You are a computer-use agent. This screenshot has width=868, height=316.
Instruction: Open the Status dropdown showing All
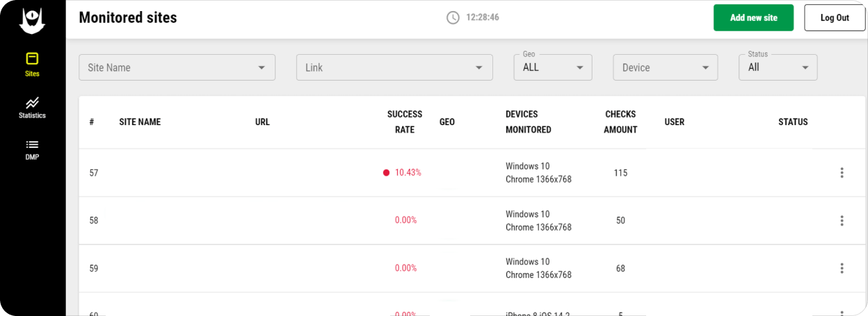click(x=778, y=67)
